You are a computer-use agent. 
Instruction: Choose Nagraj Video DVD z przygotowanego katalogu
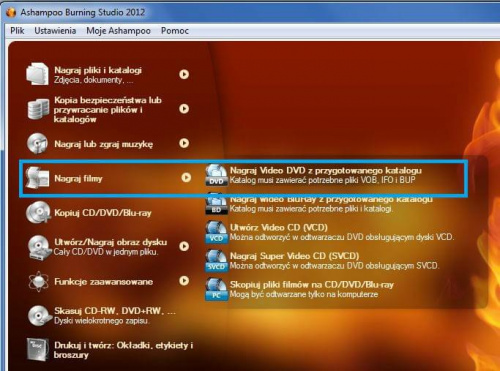tap(325, 170)
